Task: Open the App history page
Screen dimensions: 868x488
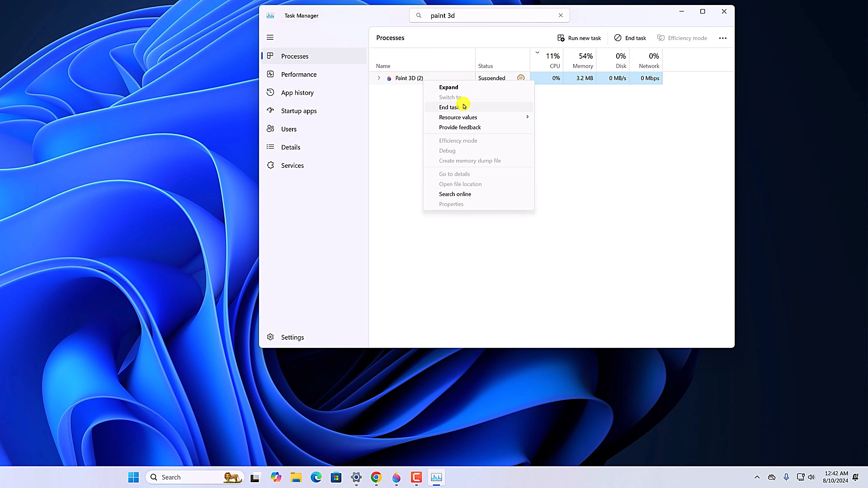Action: [x=314, y=93]
